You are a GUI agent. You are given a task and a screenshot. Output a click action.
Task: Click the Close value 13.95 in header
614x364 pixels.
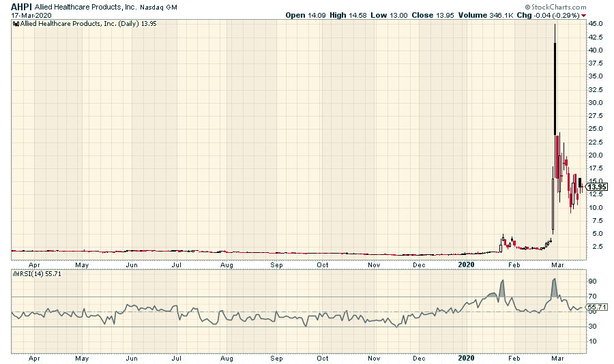(445, 15)
